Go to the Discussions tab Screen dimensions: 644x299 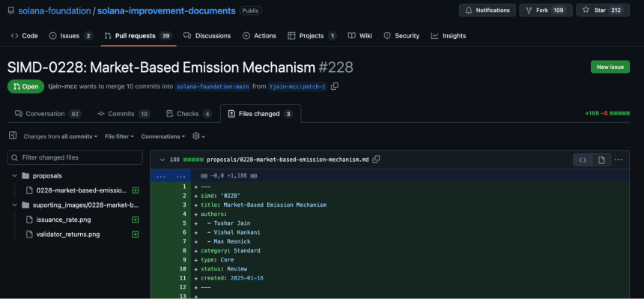coord(207,36)
